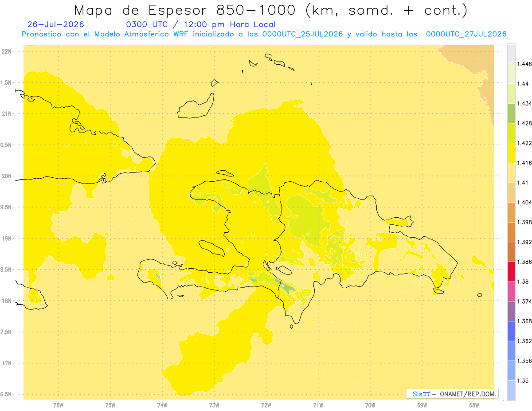The height and width of the screenshot is (411, 532).
Task: Select the red colorbar swatch between 1.386 and 1.38
Action: (x=511, y=272)
